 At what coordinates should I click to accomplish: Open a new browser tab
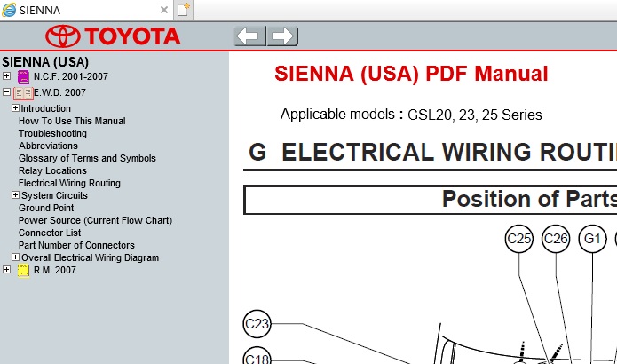[184, 10]
